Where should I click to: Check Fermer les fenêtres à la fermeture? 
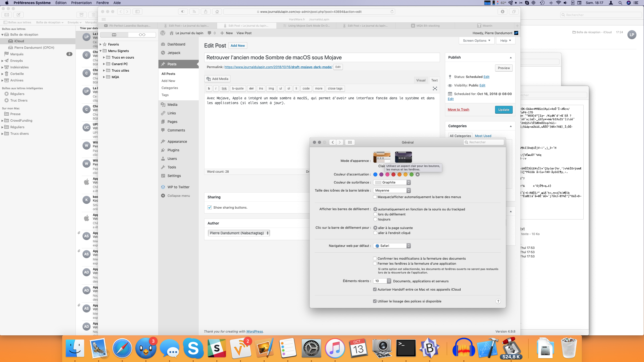pyautogui.click(x=375, y=263)
